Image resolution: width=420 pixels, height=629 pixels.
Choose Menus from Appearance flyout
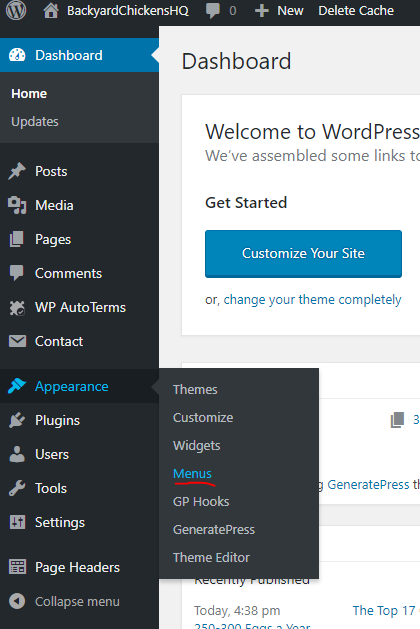(192, 474)
